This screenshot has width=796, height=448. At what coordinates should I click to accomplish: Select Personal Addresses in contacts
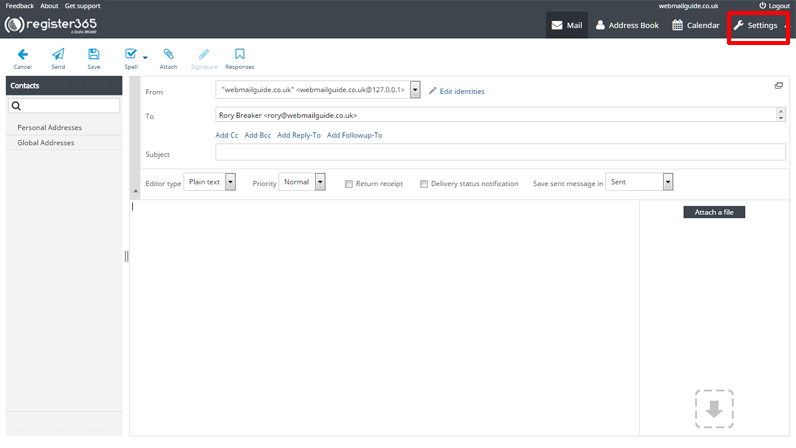pos(49,127)
